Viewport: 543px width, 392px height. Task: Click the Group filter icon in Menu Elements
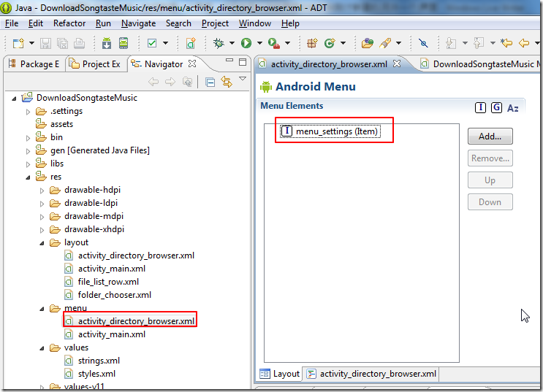pyautogui.click(x=497, y=107)
